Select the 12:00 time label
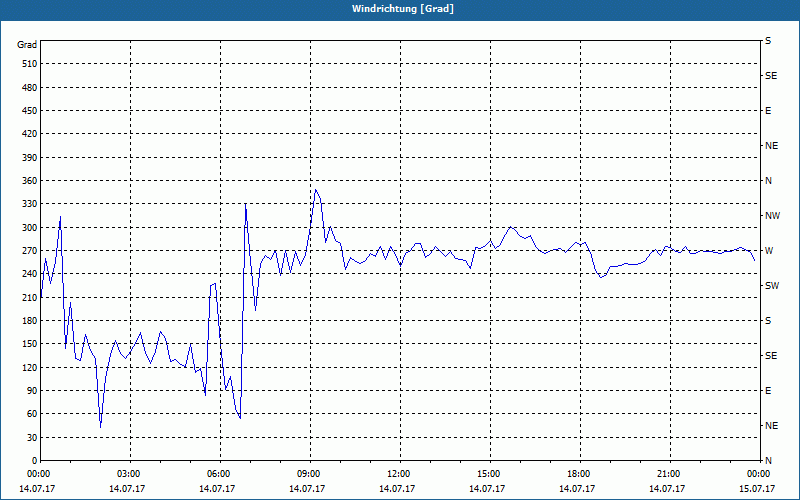Image resolution: width=800 pixels, height=500 pixels. point(398,474)
